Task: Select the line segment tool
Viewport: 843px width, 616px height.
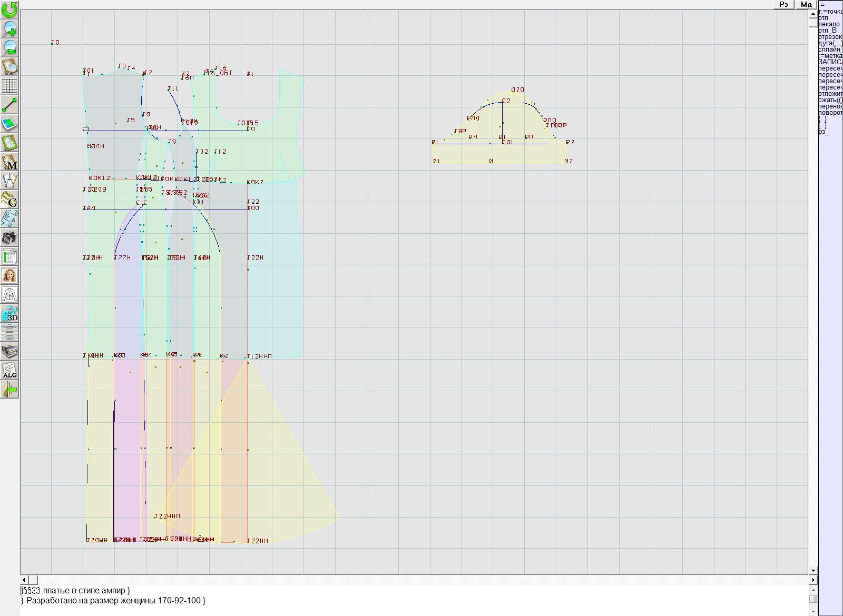Action: click(9, 105)
